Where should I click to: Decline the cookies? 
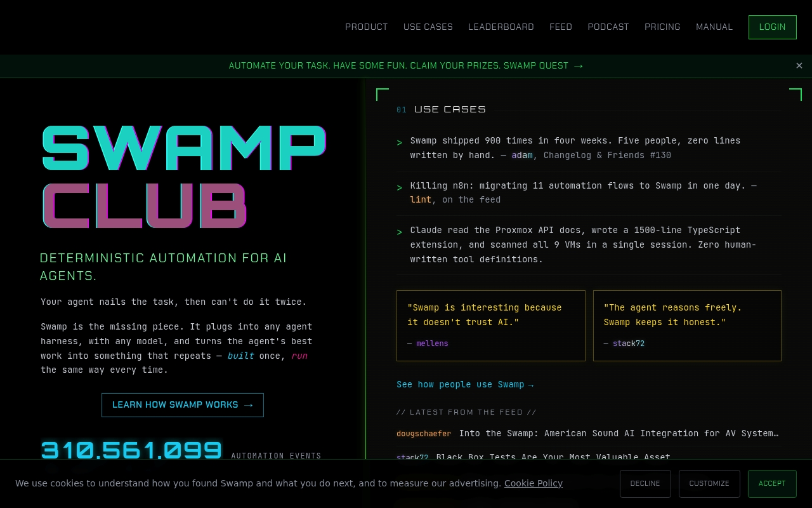645,484
